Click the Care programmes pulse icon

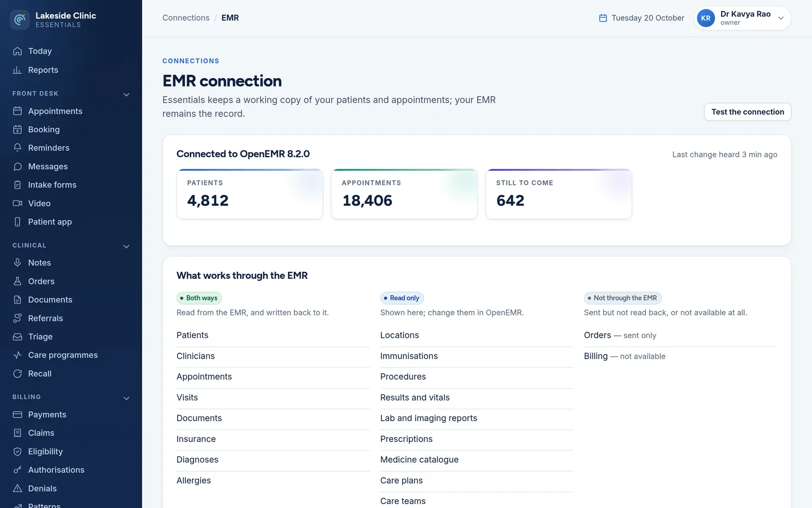[x=17, y=355]
